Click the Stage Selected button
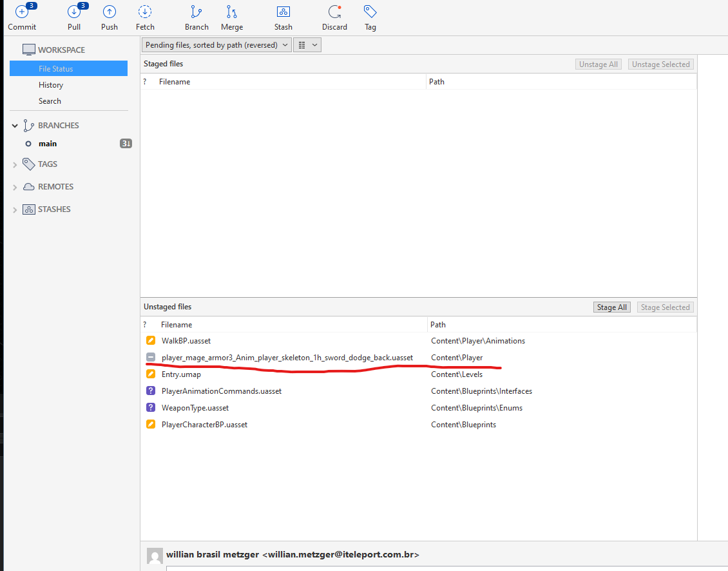The height and width of the screenshot is (571, 728). point(666,307)
